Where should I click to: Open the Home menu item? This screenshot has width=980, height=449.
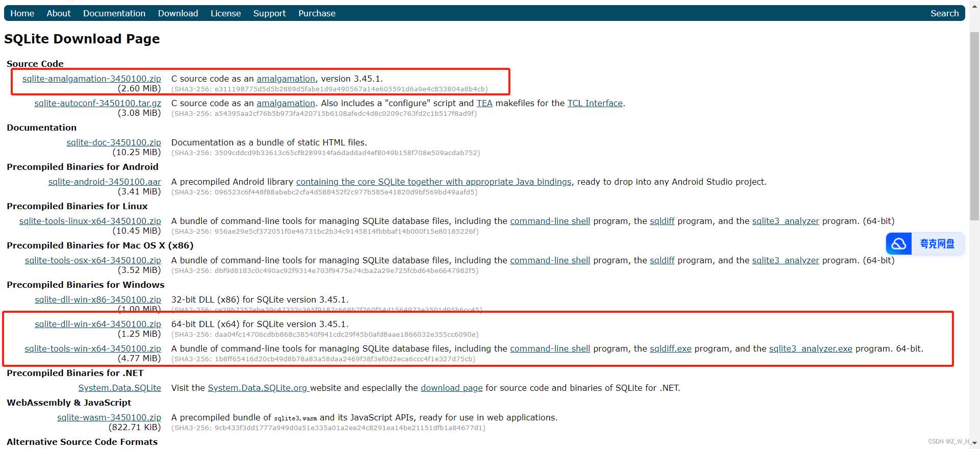(x=22, y=13)
